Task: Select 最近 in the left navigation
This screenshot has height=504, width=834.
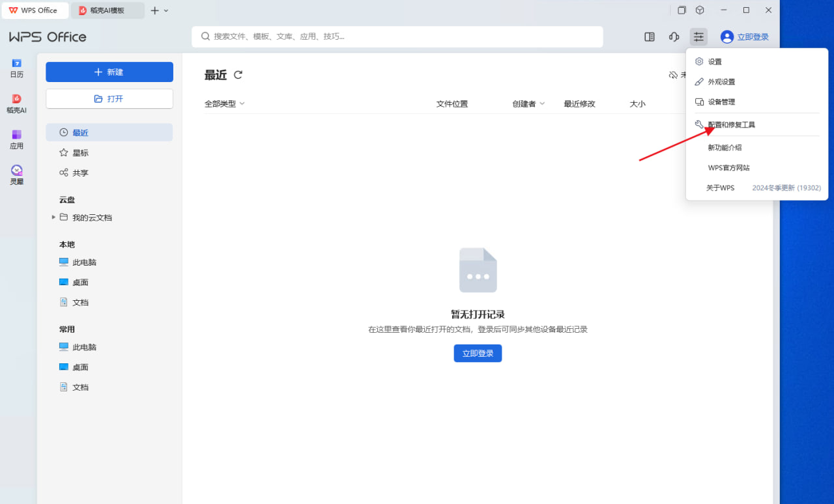Action: point(109,132)
